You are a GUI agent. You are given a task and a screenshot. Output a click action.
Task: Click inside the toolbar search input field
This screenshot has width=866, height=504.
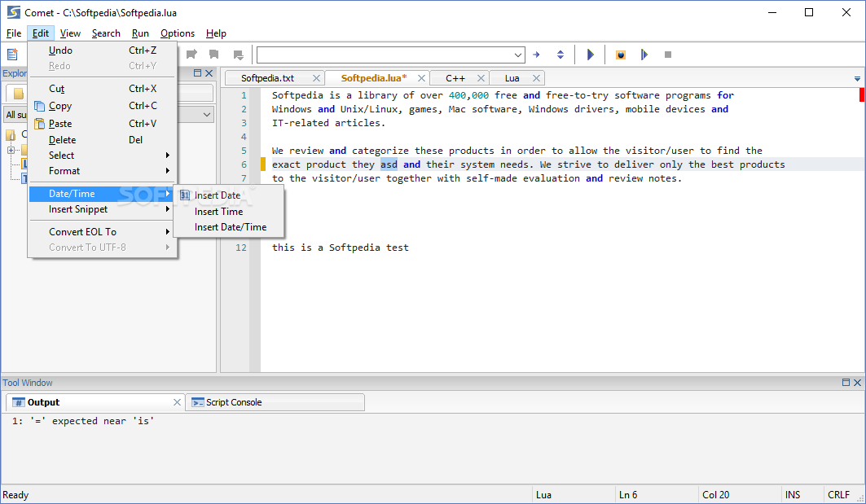[x=385, y=55]
